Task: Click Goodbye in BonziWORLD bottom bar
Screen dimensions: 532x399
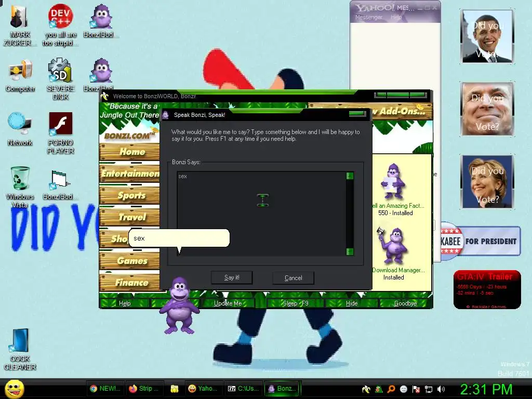Action: [x=405, y=303]
